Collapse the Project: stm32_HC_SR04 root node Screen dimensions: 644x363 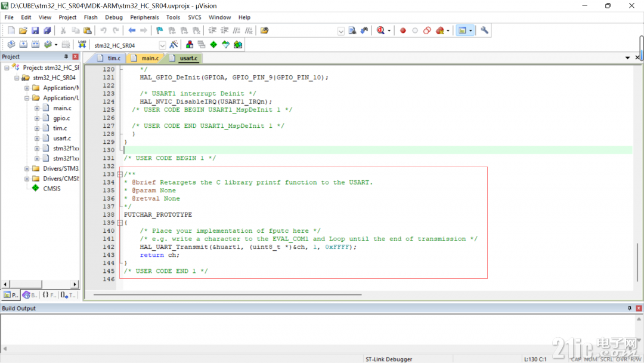pyautogui.click(x=7, y=67)
